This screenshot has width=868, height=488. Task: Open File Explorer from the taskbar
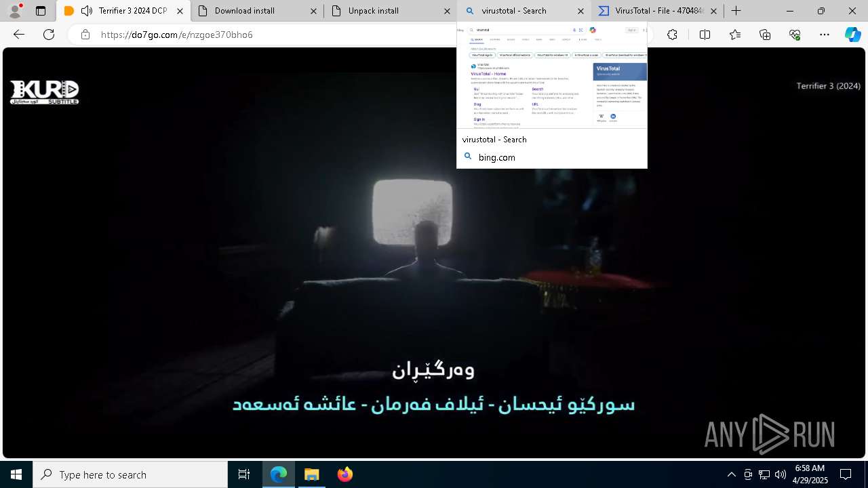point(312,474)
